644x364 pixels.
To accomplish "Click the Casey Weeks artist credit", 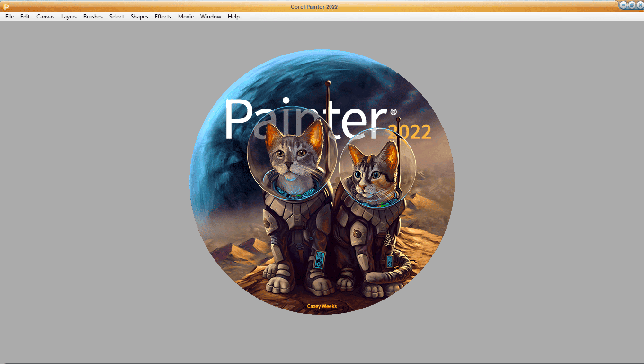I will pos(322,306).
